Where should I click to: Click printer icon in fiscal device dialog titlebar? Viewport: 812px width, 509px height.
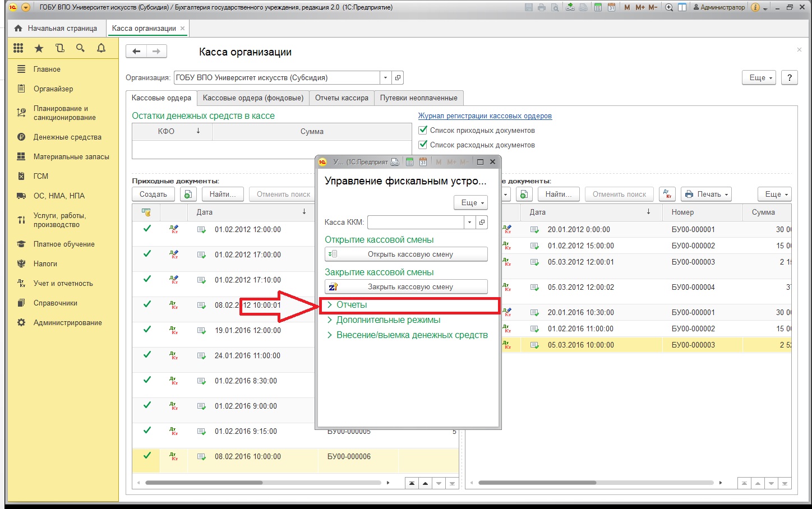395,162
